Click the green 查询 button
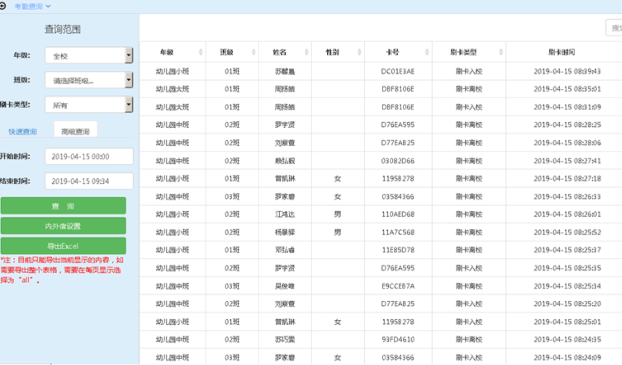Image resolution: width=622 pixels, height=365 pixels. (63, 206)
